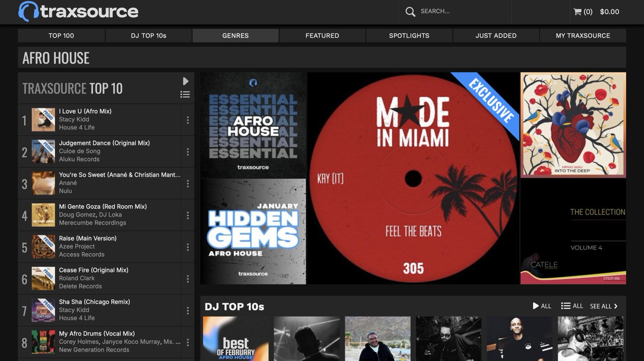Open Sha Sha (Chicago Remix) title
The width and height of the screenshot is (644, 361).
tap(94, 302)
